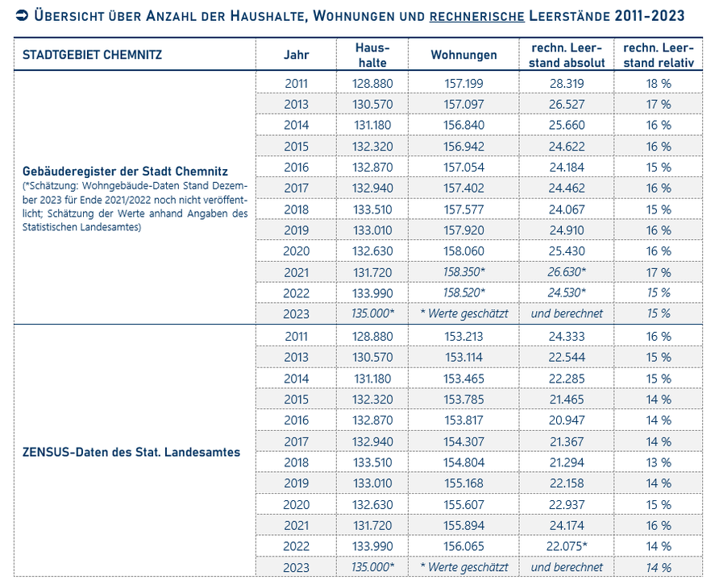Click the ZENSUS Wohnungen value 153.213

click(463, 337)
